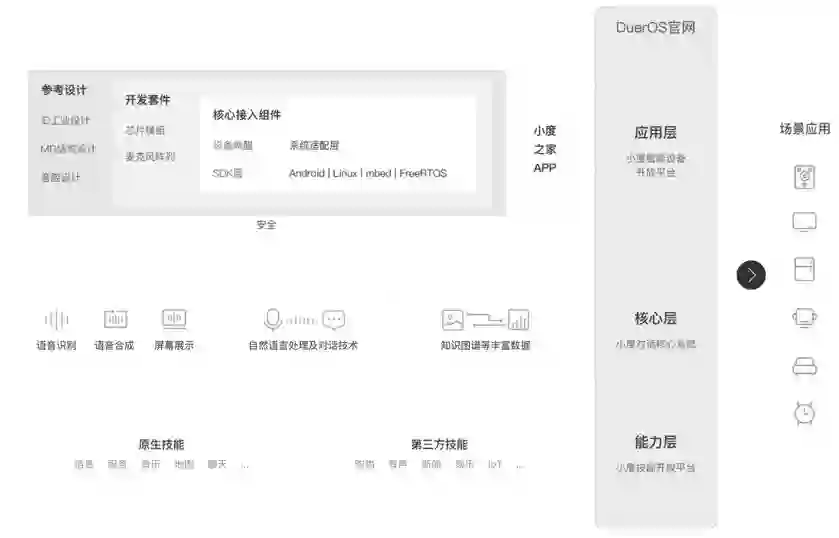The image size is (839, 538).
Task: Click the smartwatch scene icon
Action: (x=804, y=413)
